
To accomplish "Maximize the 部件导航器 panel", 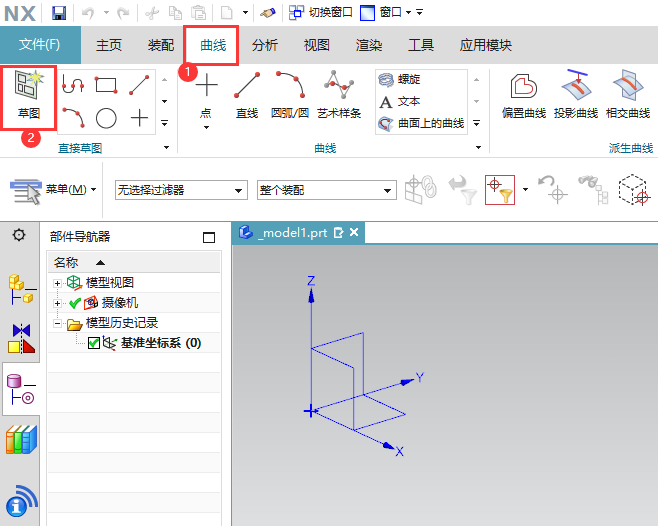I will [x=209, y=238].
